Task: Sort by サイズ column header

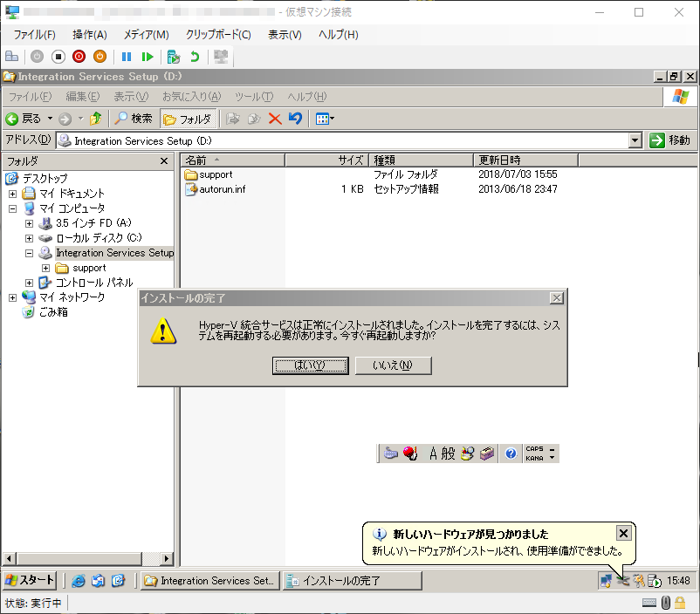Action: [x=326, y=160]
